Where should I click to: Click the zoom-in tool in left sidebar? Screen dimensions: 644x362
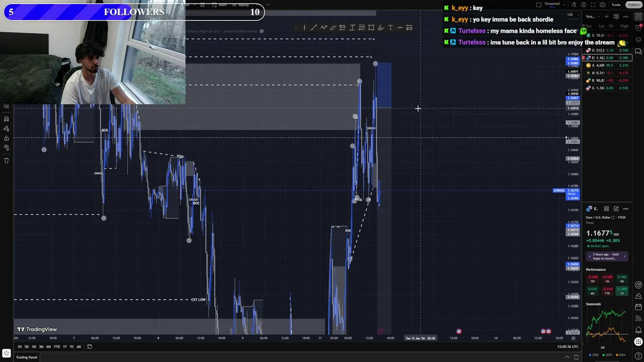7,106
